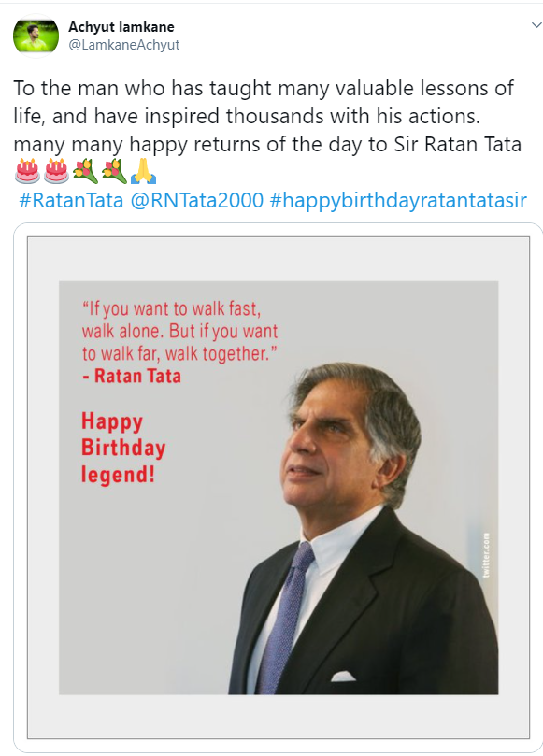Click the first flower bouquet emoji

85,171
